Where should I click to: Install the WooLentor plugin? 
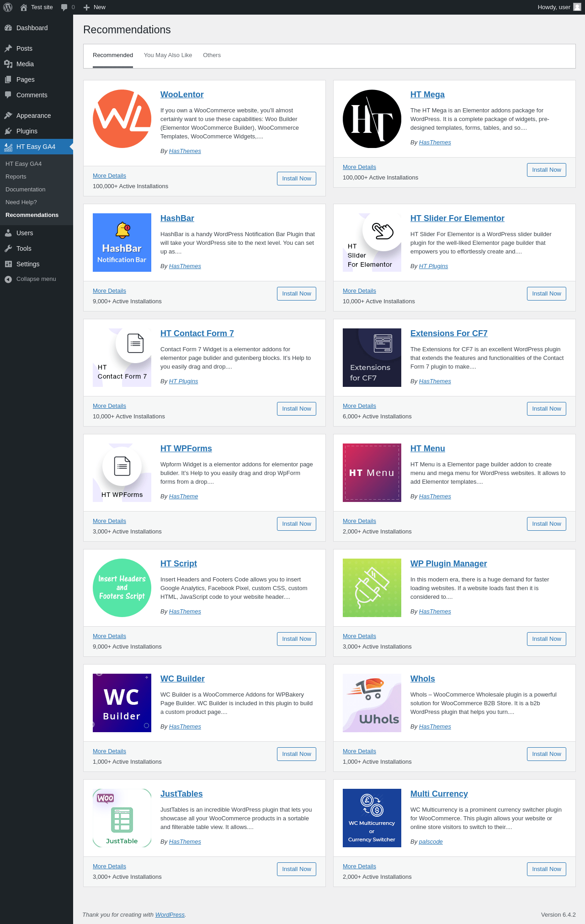[296, 179]
